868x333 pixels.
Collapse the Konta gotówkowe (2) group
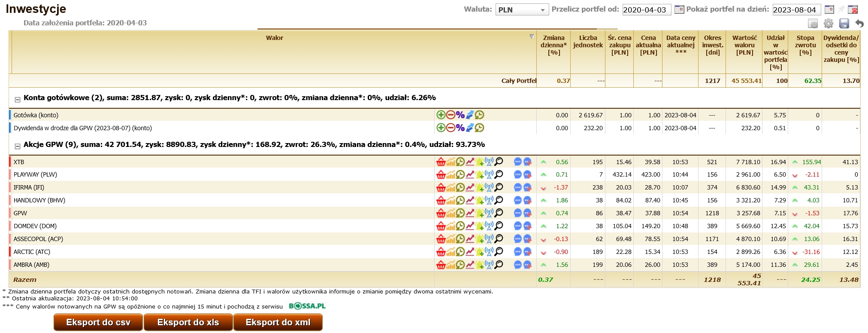18,100
